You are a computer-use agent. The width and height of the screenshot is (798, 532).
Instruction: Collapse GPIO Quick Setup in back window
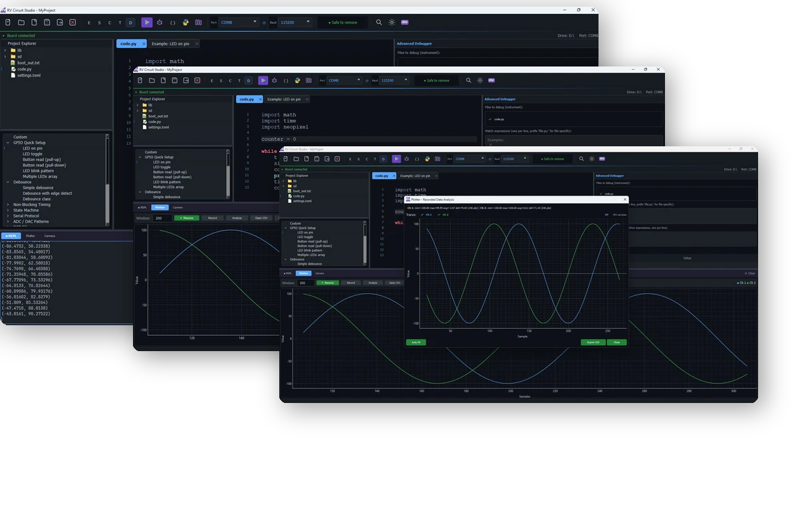(x=8, y=142)
